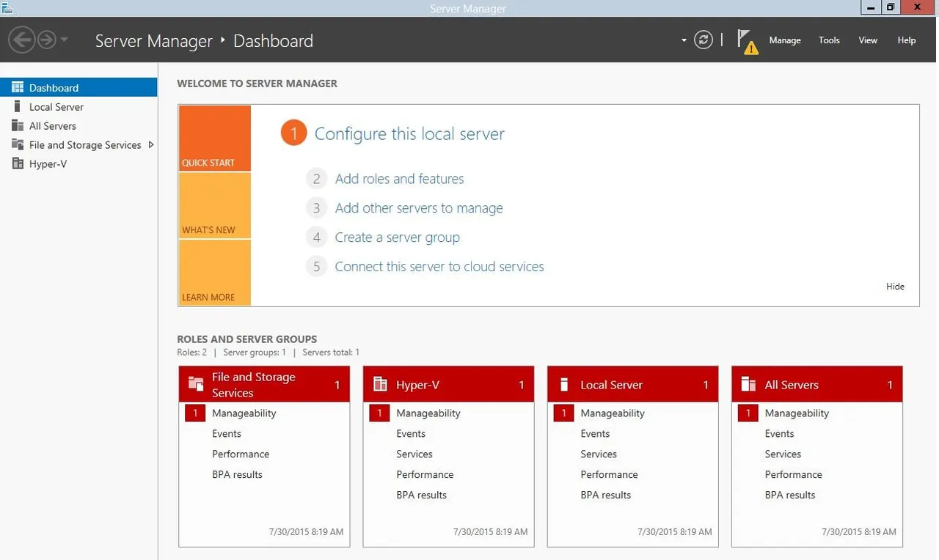
Task: Click the Hyper-V sidebar icon
Action: pyautogui.click(x=18, y=163)
